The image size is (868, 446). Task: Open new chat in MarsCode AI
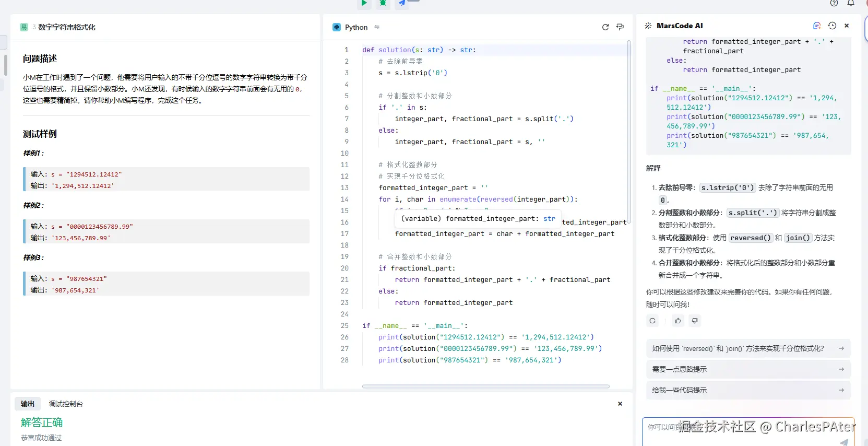tap(817, 26)
